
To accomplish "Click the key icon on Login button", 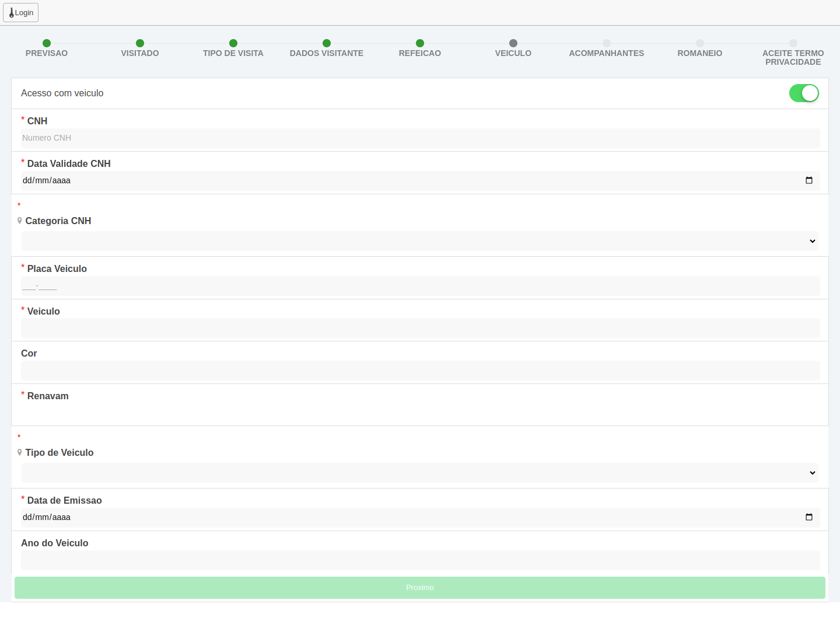I will 11,13.
